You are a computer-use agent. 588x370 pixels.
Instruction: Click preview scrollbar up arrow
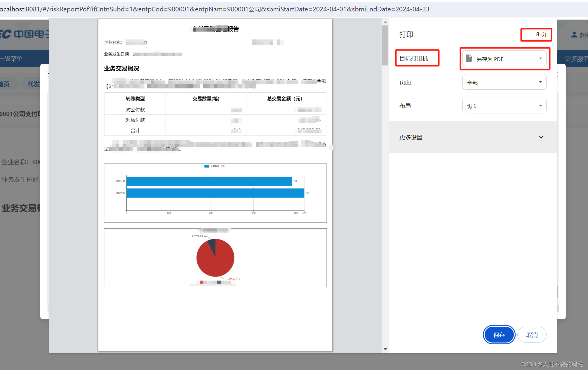coord(385,22)
